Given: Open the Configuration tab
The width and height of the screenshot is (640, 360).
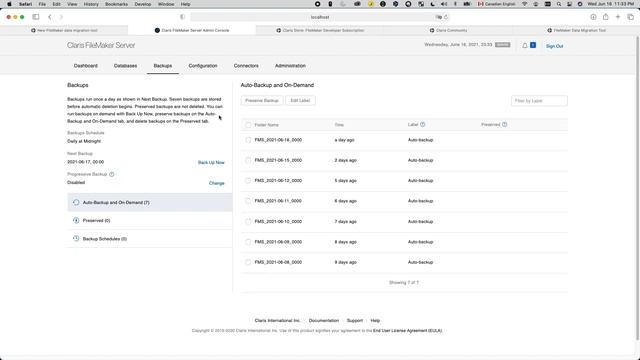Looking at the screenshot, I should 203,66.
